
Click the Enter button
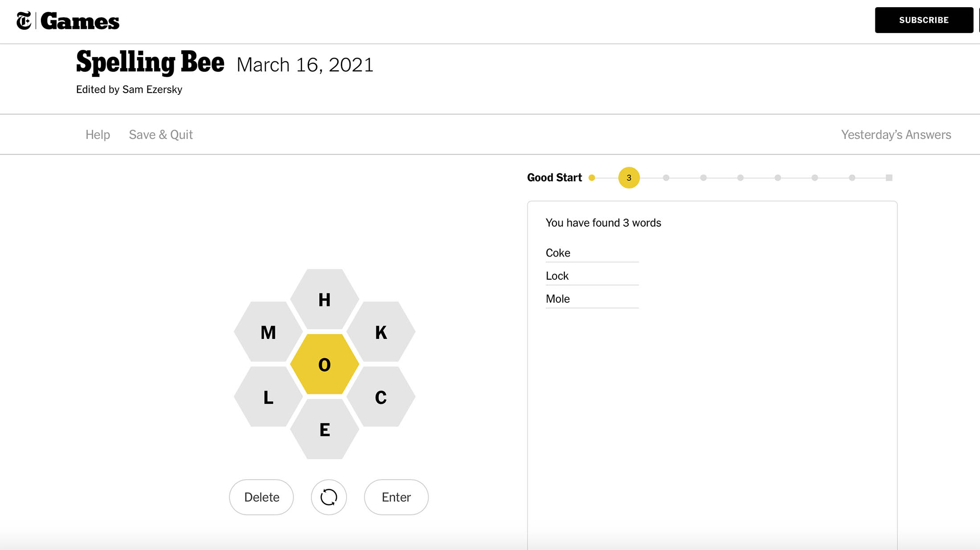(396, 497)
